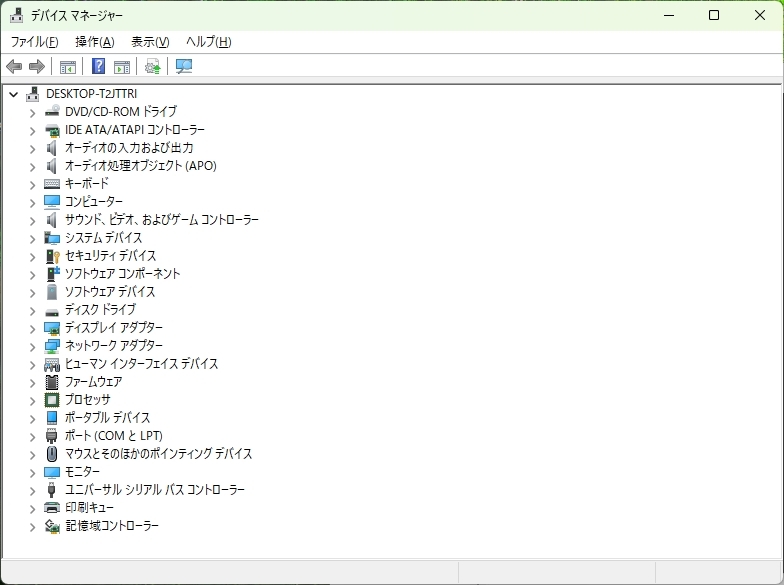Select the コンピューター text label
784x585 pixels.
[x=94, y=202]
